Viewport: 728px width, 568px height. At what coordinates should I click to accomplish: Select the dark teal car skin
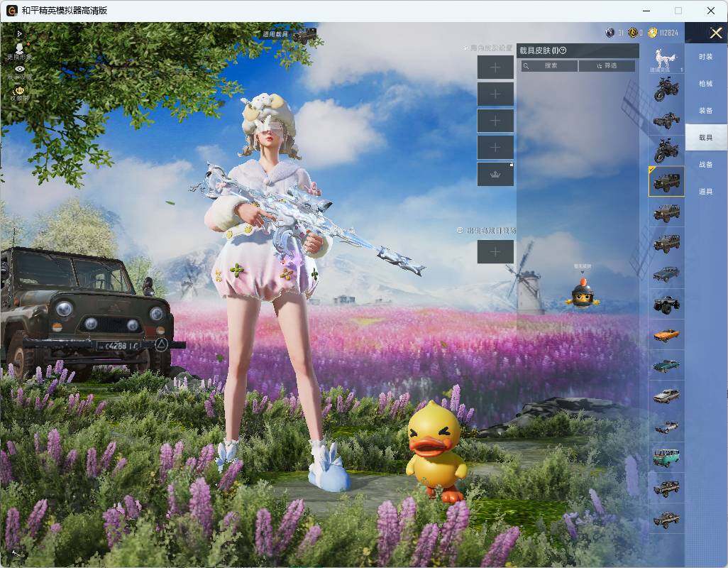(x=666, y=366)
